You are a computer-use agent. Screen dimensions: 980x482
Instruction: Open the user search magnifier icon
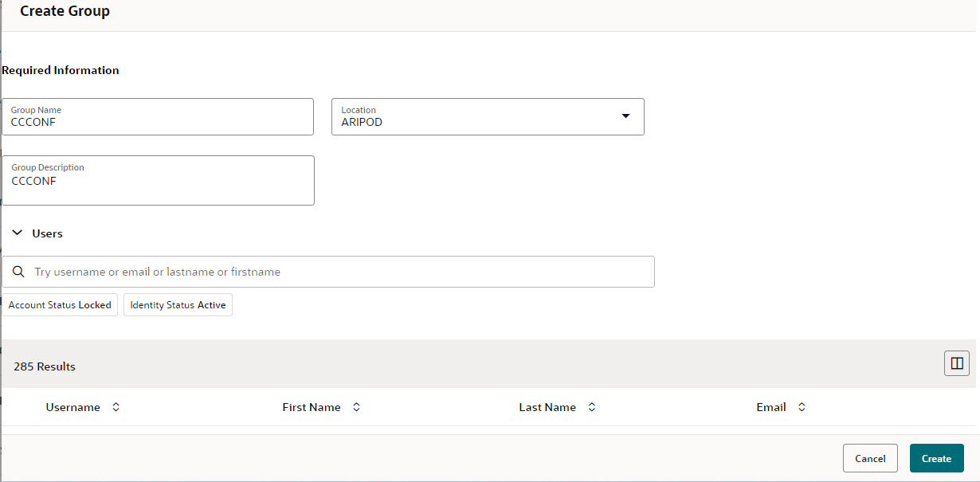point(18,272)
